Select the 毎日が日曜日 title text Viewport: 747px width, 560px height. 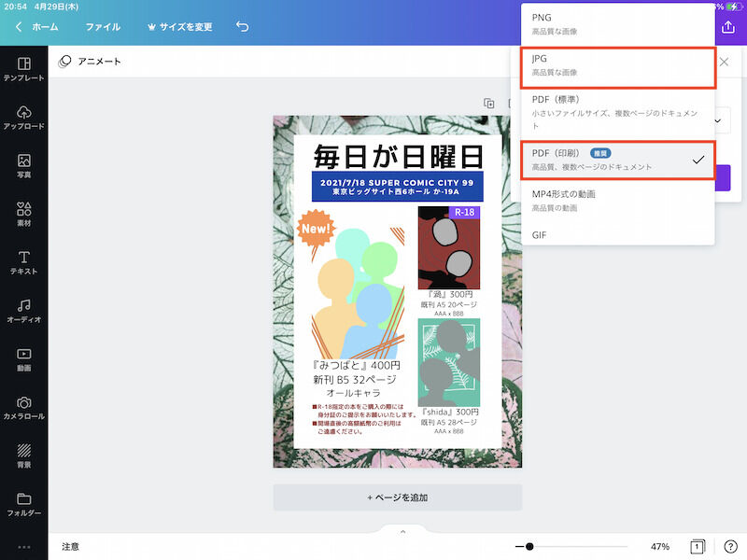click(398, 157)
